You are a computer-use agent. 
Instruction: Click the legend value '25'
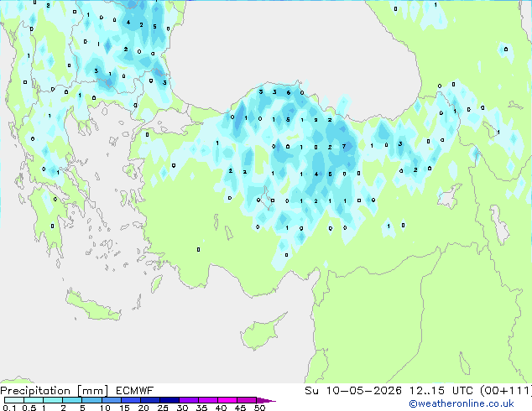pos(163,408)
